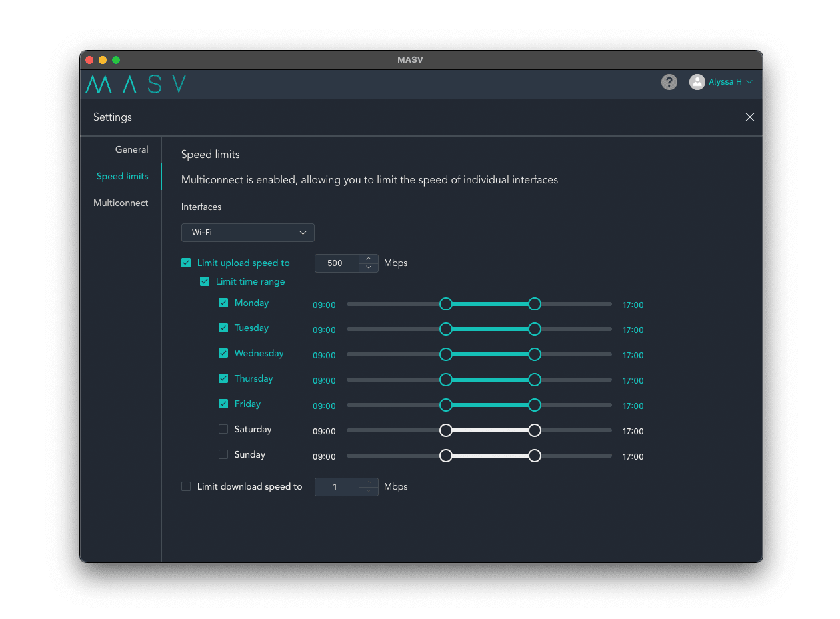Click the download speed stepper up arrow

tap(368, 482)
